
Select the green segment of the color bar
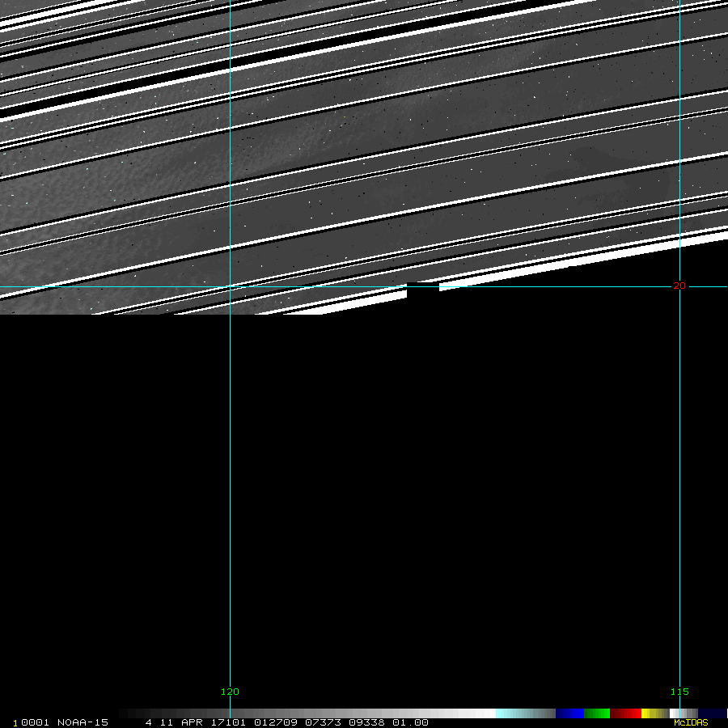[596, 713]
